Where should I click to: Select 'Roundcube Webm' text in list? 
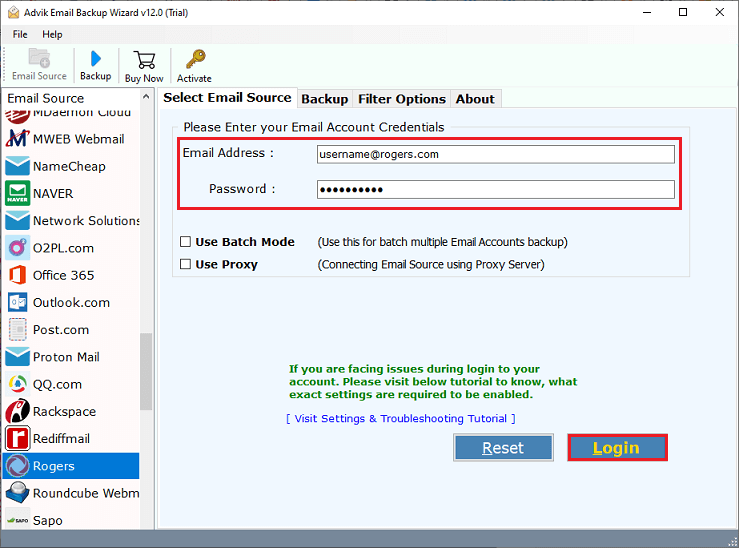click(x=86, y=493)
